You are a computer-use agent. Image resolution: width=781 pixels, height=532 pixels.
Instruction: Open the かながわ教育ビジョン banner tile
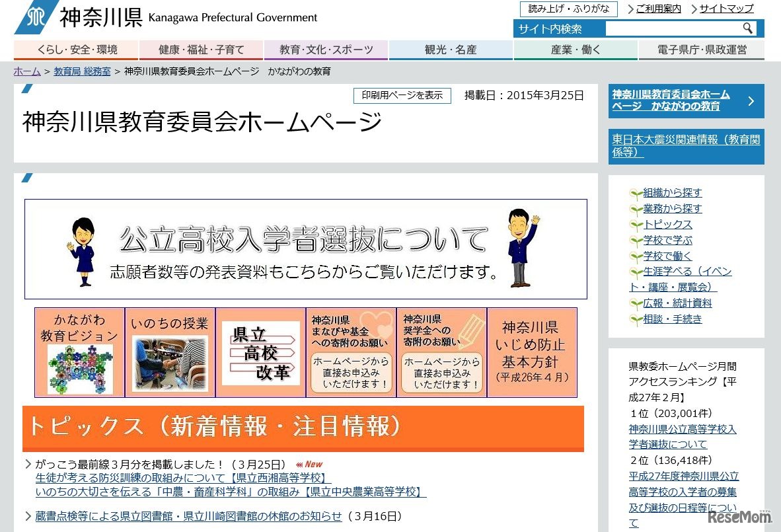tap(78, 352)
